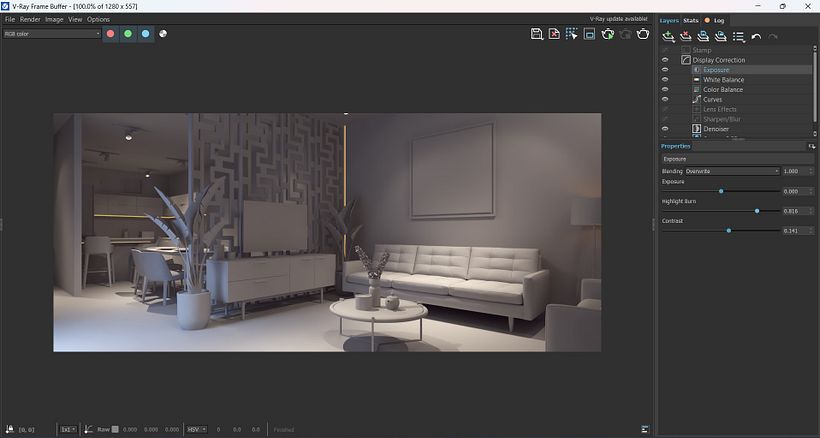Switch to alpha/mono channel view icon
This screenshot has height=438, width=820.
[x=163, y=33]
